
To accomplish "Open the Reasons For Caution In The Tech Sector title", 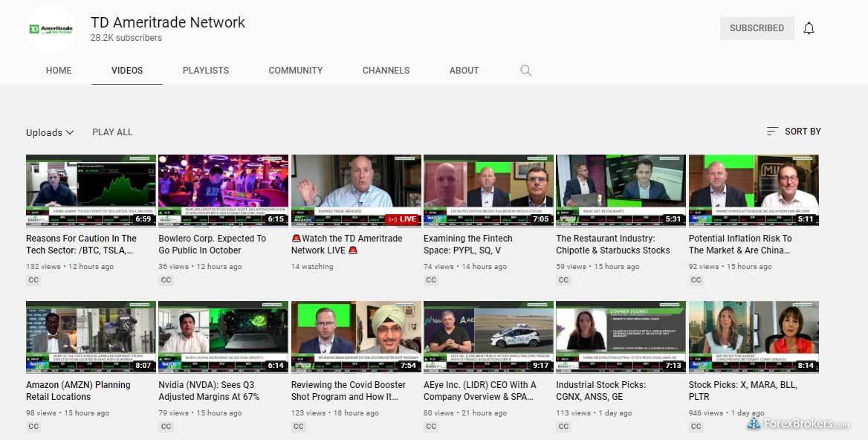I will [82, 244].
